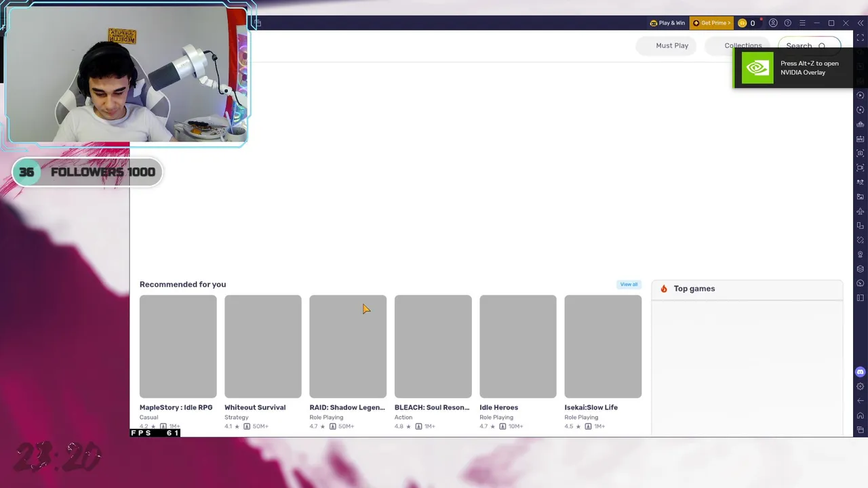Open the help question mark icon

[x=787, y=23]
